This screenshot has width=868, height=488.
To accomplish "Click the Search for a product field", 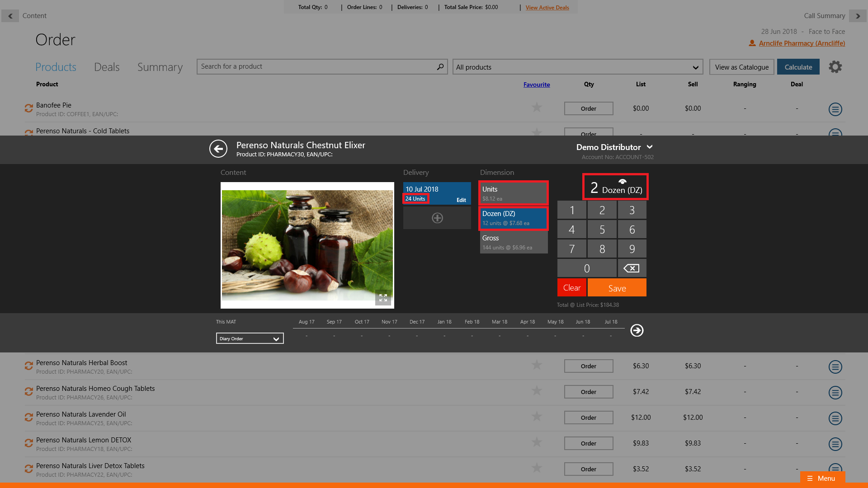I will pyautogui.click(x=316, y=67).
